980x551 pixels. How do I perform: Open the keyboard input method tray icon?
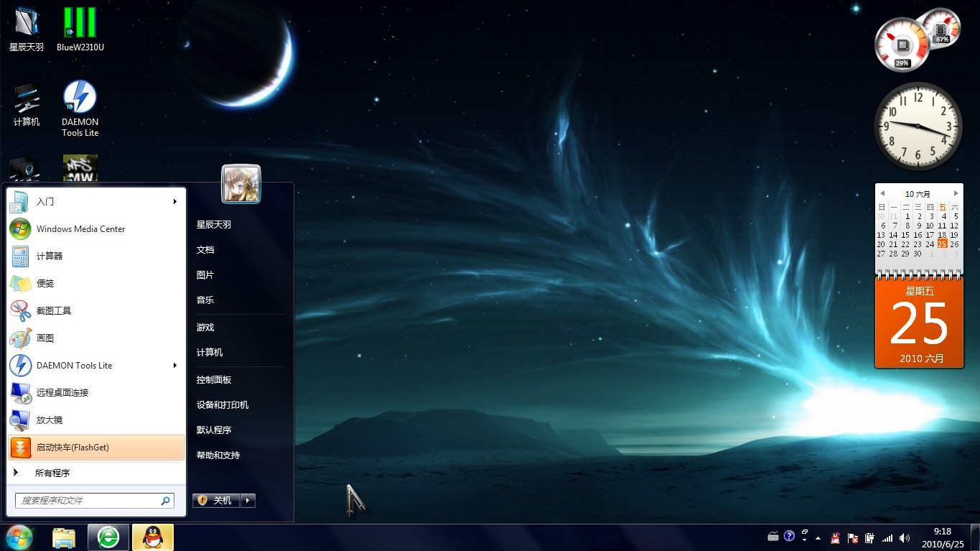[773, 537]
